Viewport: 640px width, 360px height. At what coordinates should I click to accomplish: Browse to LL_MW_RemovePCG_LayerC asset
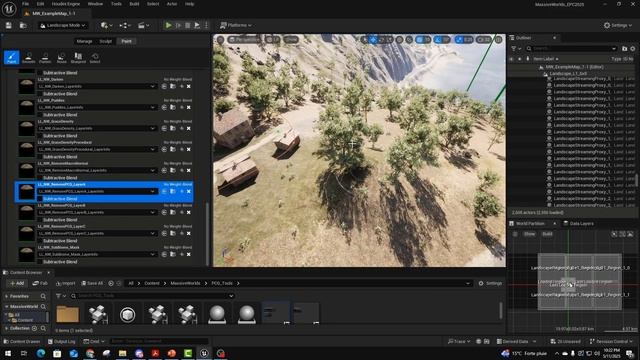click(173, 233)
